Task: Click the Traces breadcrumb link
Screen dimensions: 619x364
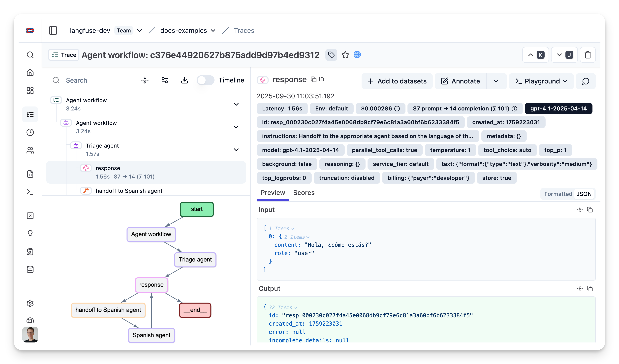Action: (244, 30)
